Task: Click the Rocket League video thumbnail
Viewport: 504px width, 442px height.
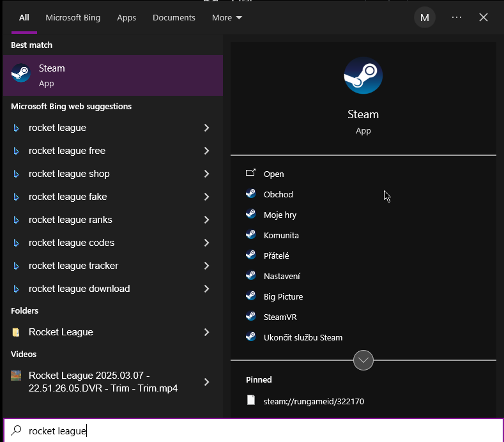Action: (x=16, y=376)
